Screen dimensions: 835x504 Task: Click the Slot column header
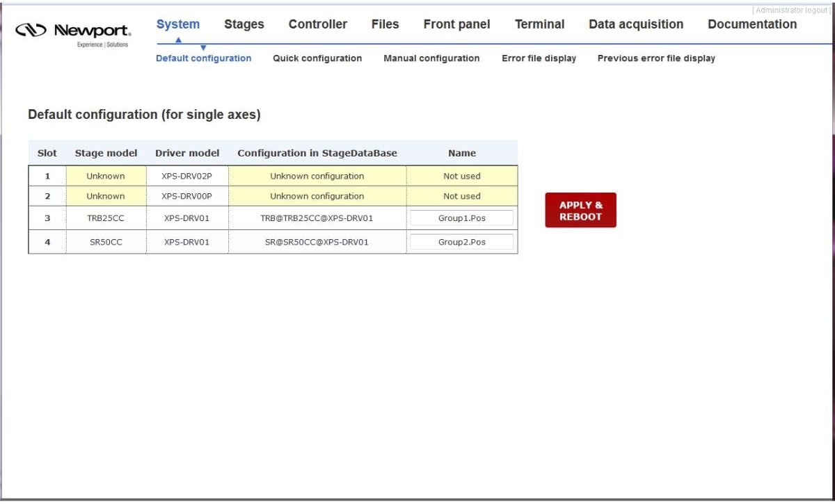point(47,153)
